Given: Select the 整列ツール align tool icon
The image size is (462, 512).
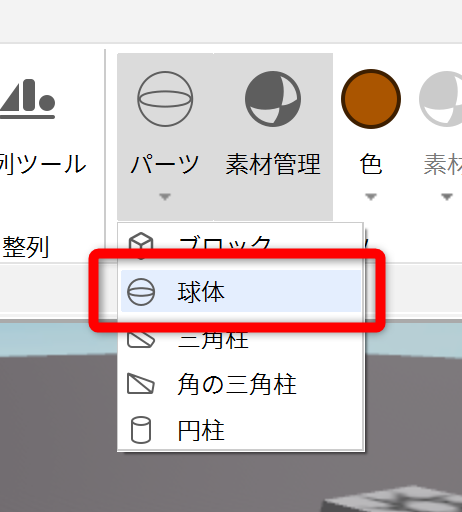Looking at the screenshot, I should [27, 99].
